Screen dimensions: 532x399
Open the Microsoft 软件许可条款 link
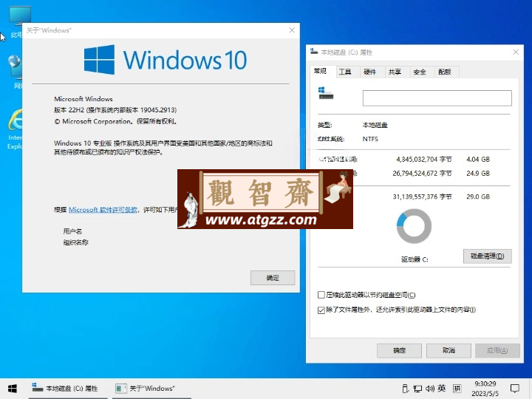[x=103, y=210]
